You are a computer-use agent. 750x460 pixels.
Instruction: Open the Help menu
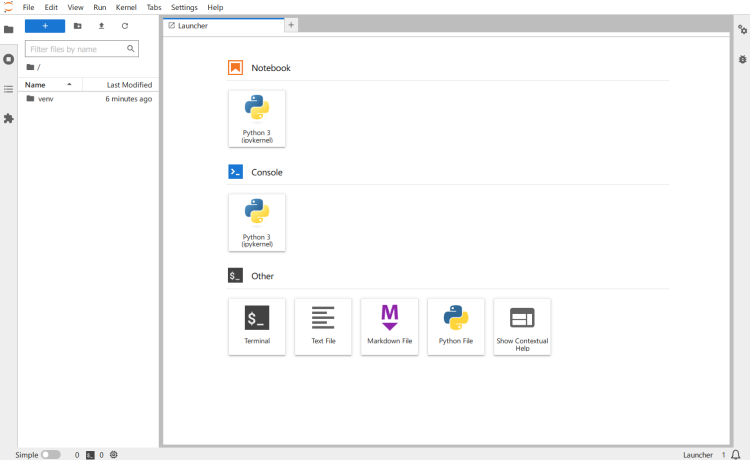pos(215,7)
